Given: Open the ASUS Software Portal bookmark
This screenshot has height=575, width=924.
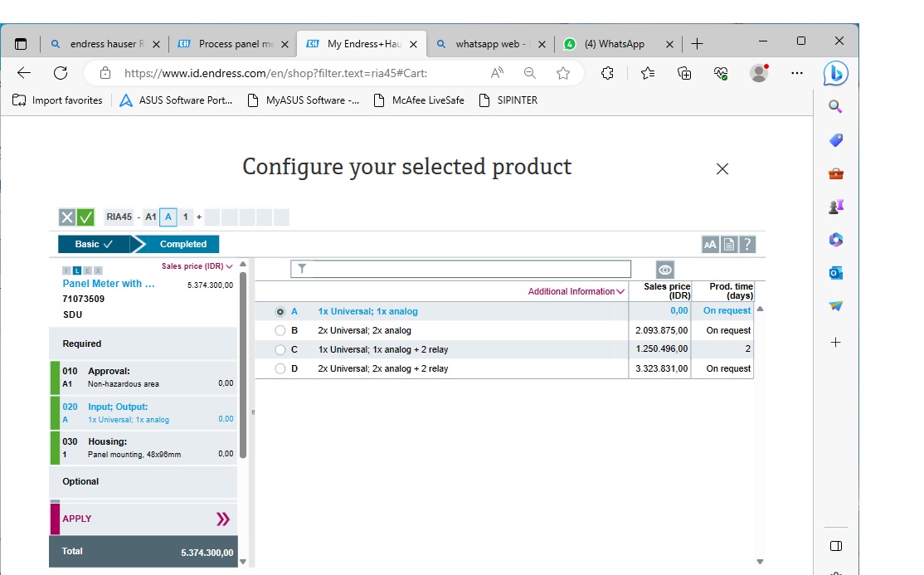Looking at the screenshot, I should pos(176,100).
